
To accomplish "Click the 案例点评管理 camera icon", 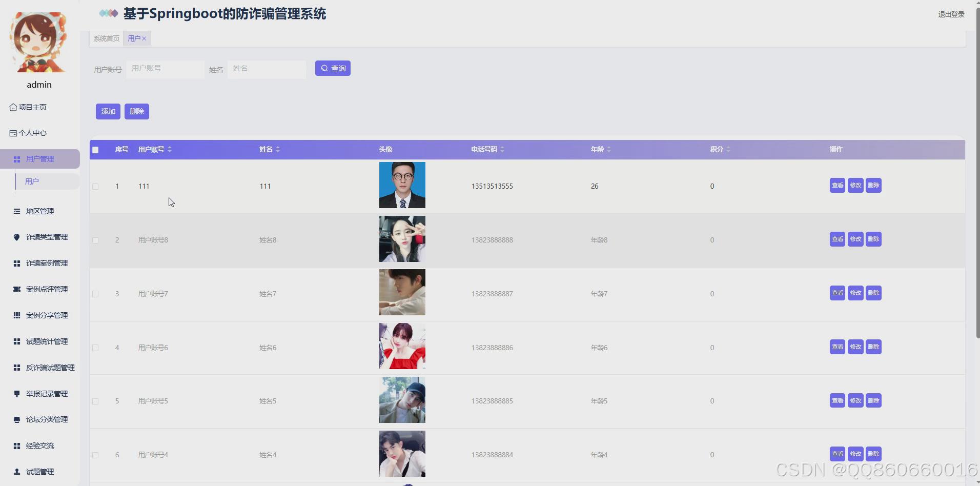I will click(x=17, y=289).
